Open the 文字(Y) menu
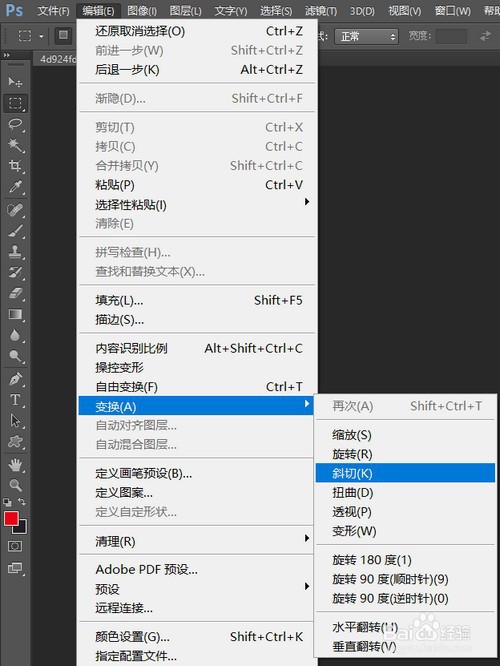Image resolution: width=500 pixels, height=666 pixels. 231,10
